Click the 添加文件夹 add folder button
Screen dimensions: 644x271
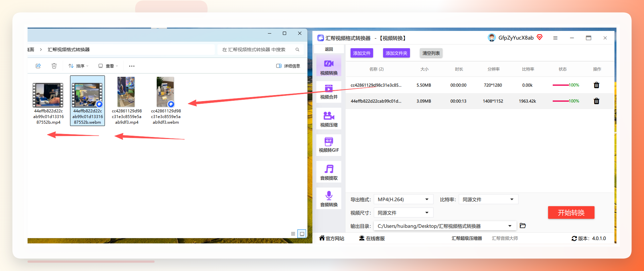tap(396, 53)
